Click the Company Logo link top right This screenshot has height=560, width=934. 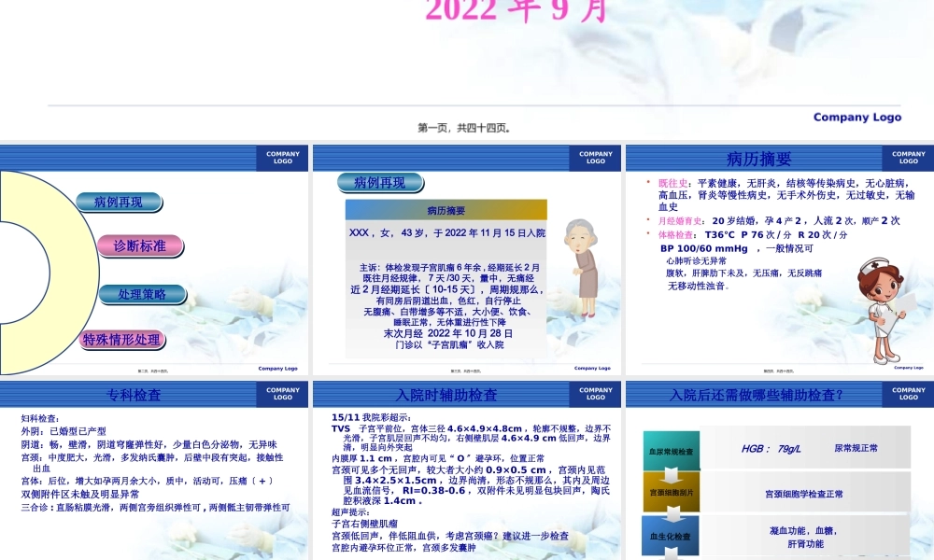856,117
